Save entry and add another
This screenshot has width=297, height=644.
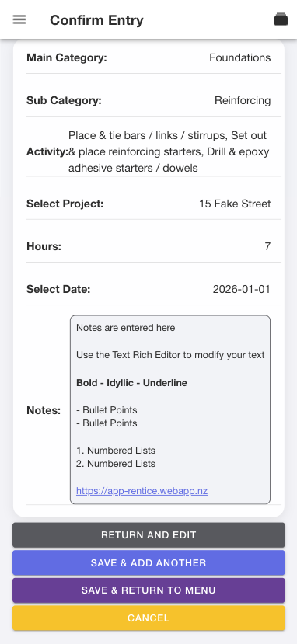point(148,562)
